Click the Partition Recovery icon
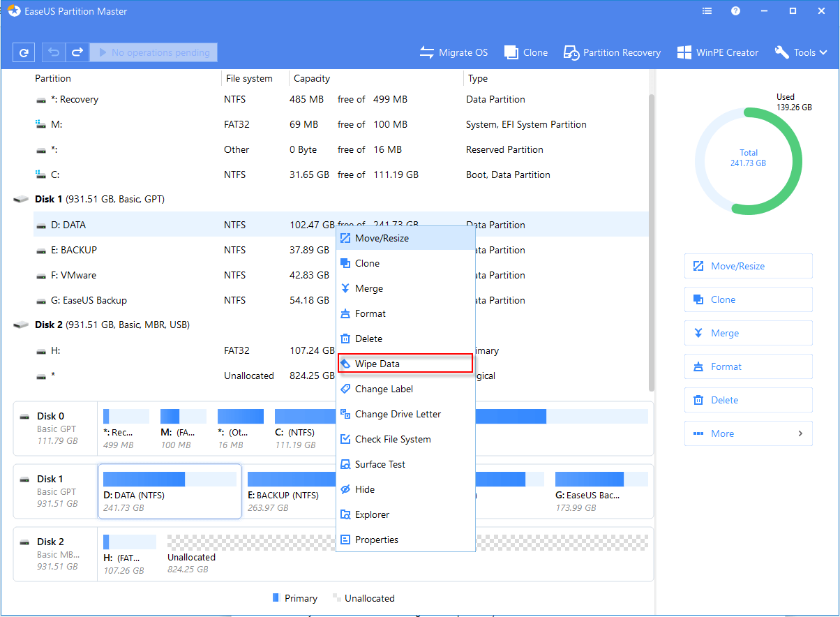840x617 pixels. tap(571, 52)
